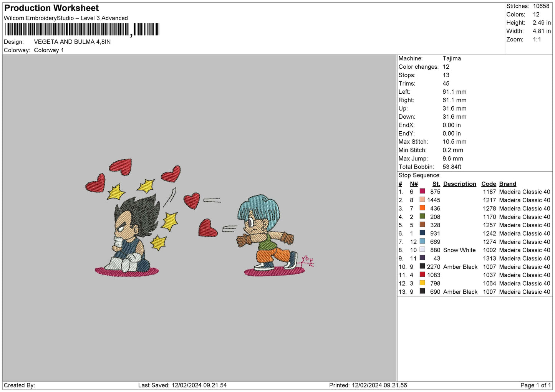This screenshot has width=555, height=392.
Task: Click the N# column header
Action: [414, 184]
